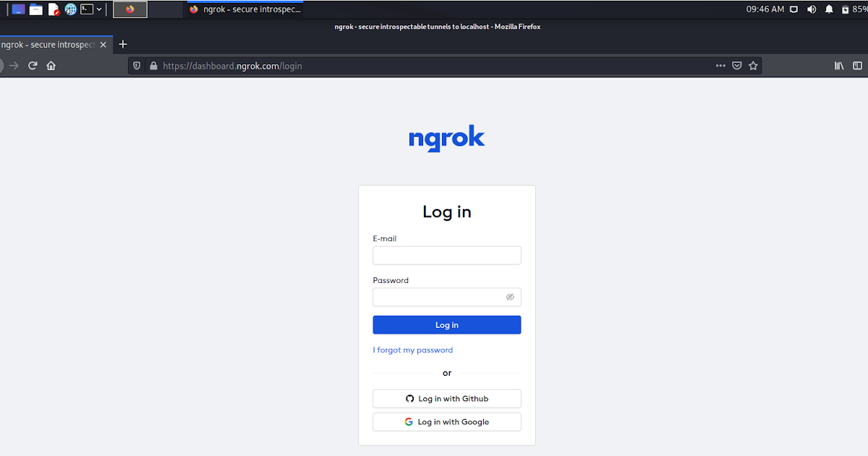Open the three-dot page actions menu
Screen dimensions: 868x456
point(720,65)
